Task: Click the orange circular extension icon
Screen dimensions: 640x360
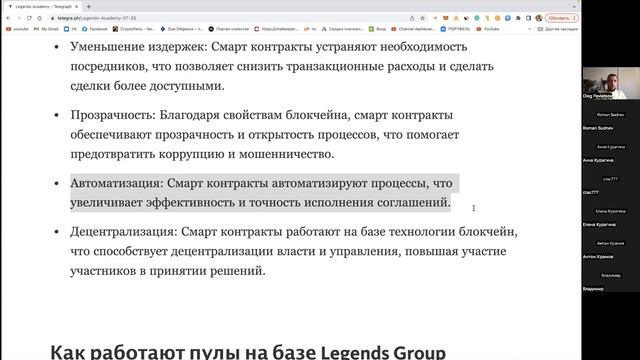Action: [x=497, y=18]
